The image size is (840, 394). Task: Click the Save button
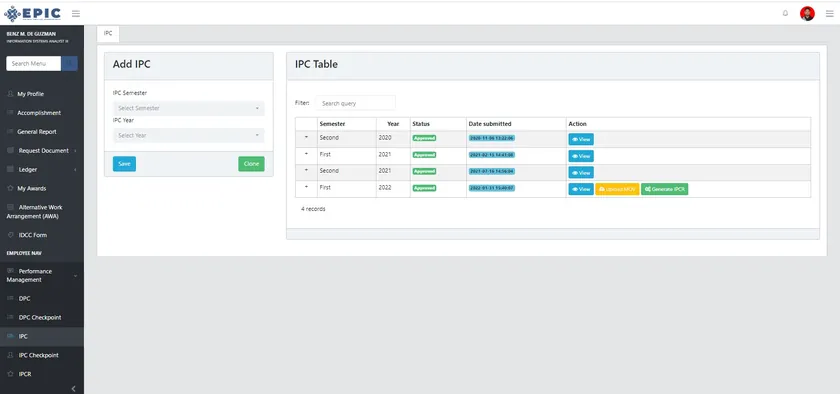point(124,164)
